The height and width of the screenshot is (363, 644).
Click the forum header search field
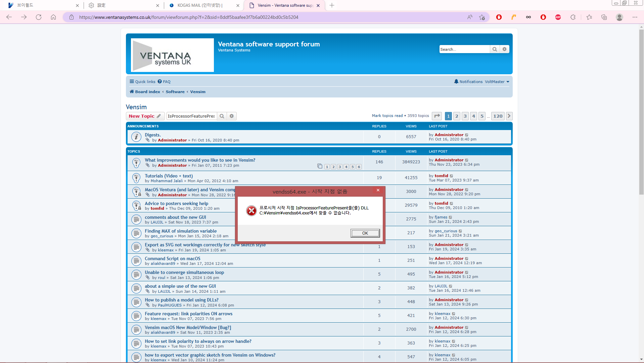[464, 49]
